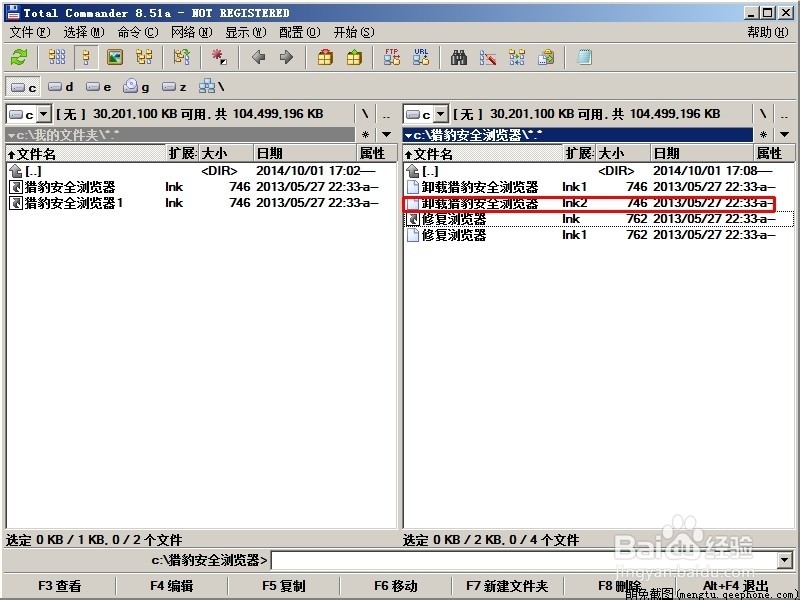Select the [..] parent entry in left panel
The width and height of the screenshot is (800, 600).
coord(201,170)
